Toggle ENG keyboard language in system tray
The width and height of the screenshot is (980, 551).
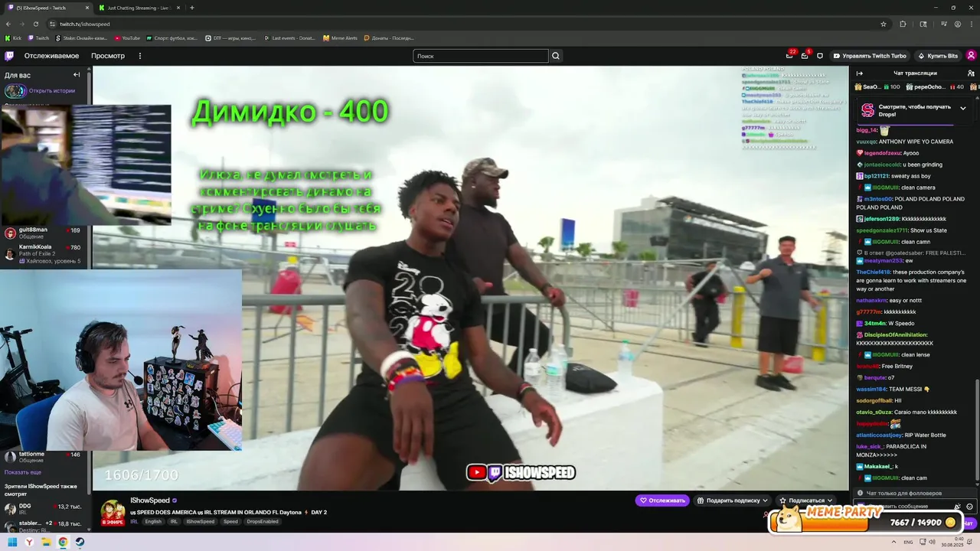click(x=909, y=542)
